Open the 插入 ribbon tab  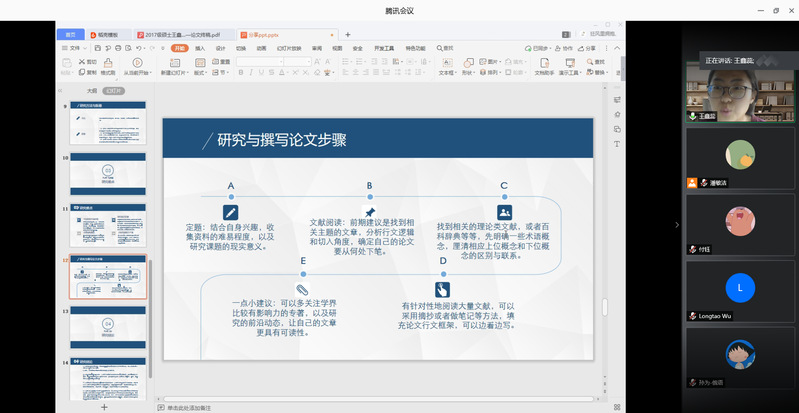[x=200, y=47]
